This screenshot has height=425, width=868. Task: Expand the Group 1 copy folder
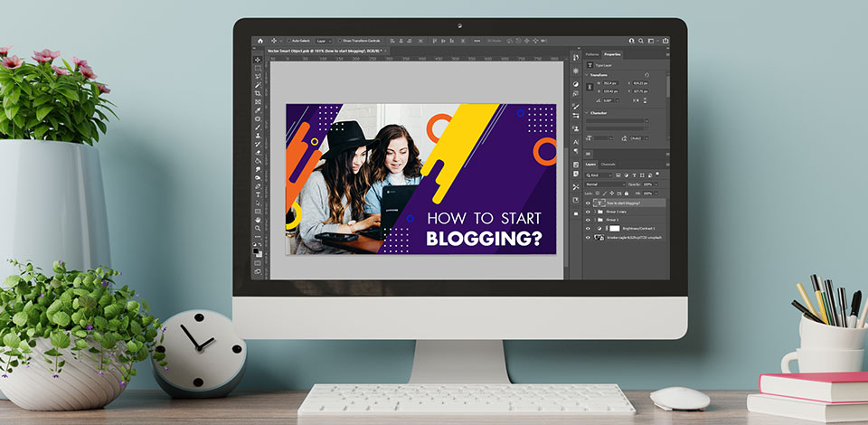(595, 212)
